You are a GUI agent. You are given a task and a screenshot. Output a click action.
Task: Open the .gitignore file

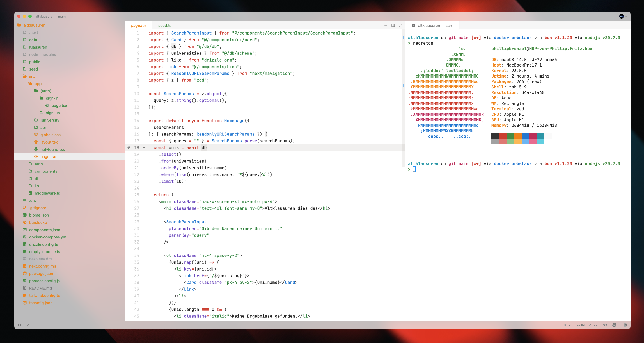coord(70,208)
